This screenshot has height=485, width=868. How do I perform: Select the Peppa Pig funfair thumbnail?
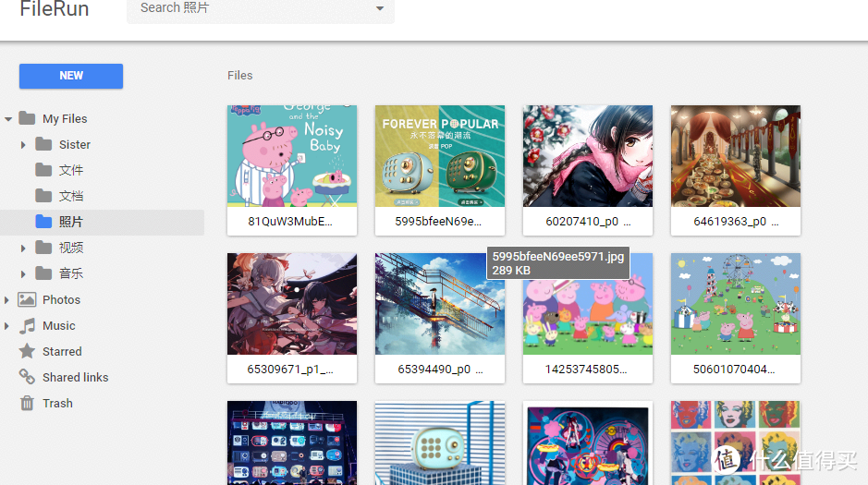(735, 304)
